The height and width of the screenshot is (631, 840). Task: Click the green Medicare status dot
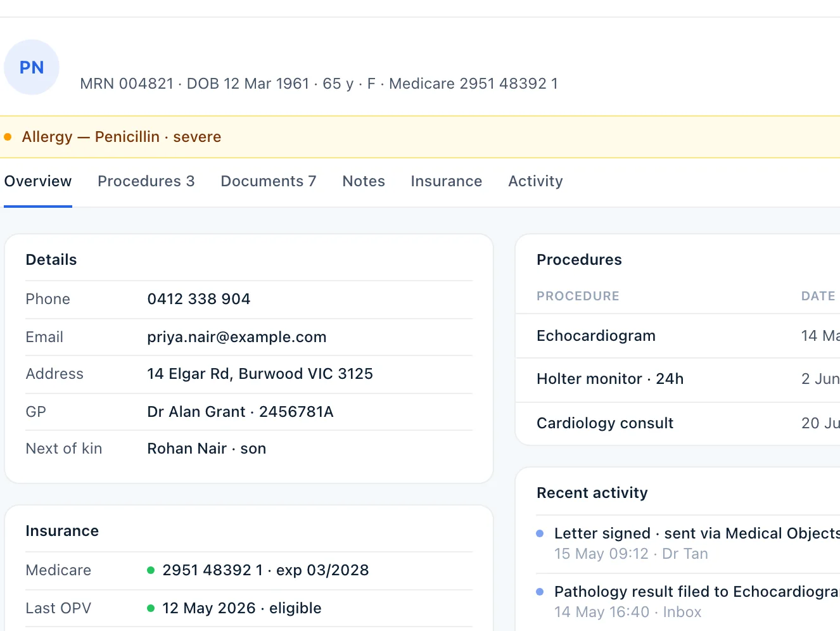tap(151, 570)
